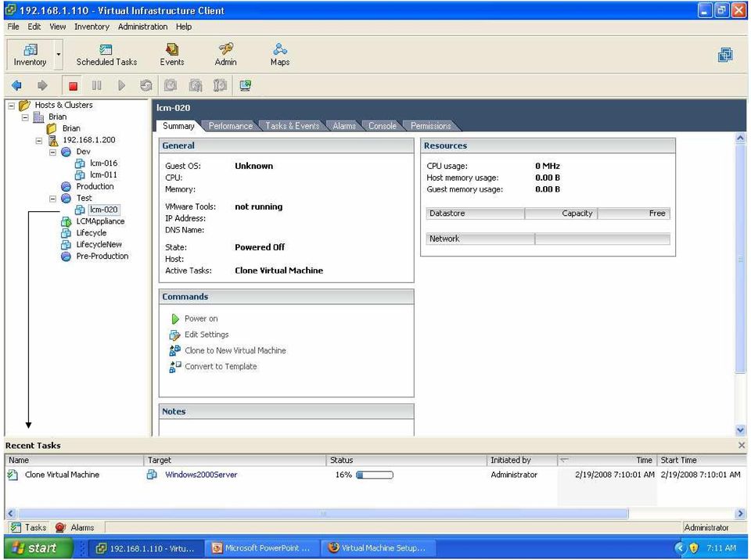Close the Recent Tasks panel
The height and width of the screenshot is (560, 751).
pyautogui.click(x=742, y=446)
